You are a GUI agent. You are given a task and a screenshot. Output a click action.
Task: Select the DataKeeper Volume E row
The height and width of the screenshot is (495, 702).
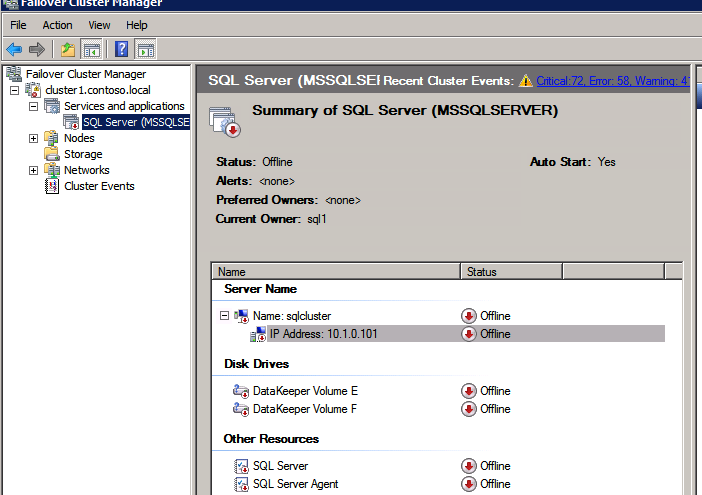[305, 391]
